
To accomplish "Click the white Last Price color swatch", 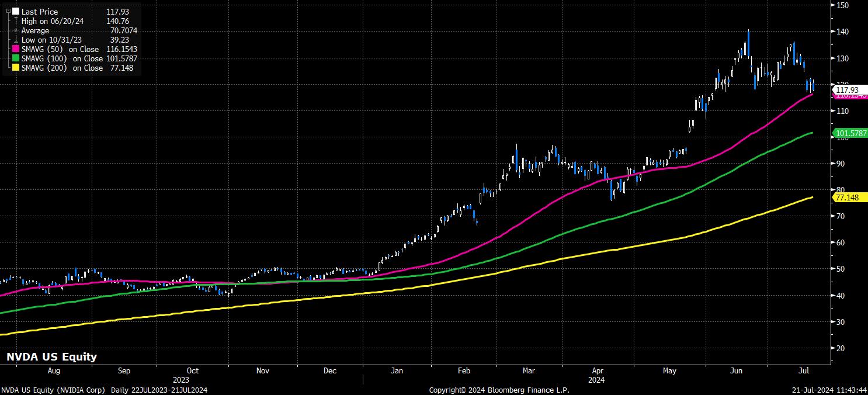I will click(15, 11).
